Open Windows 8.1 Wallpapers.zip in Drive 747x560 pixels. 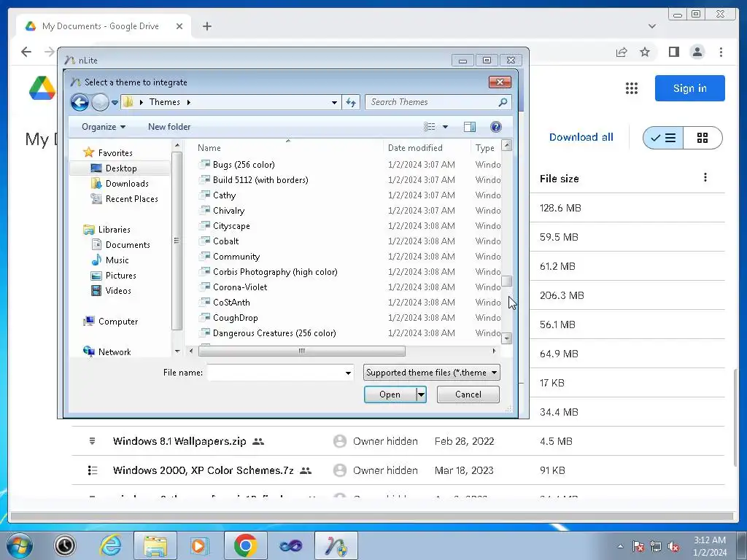pyautogui.click(x=179, y=441)
